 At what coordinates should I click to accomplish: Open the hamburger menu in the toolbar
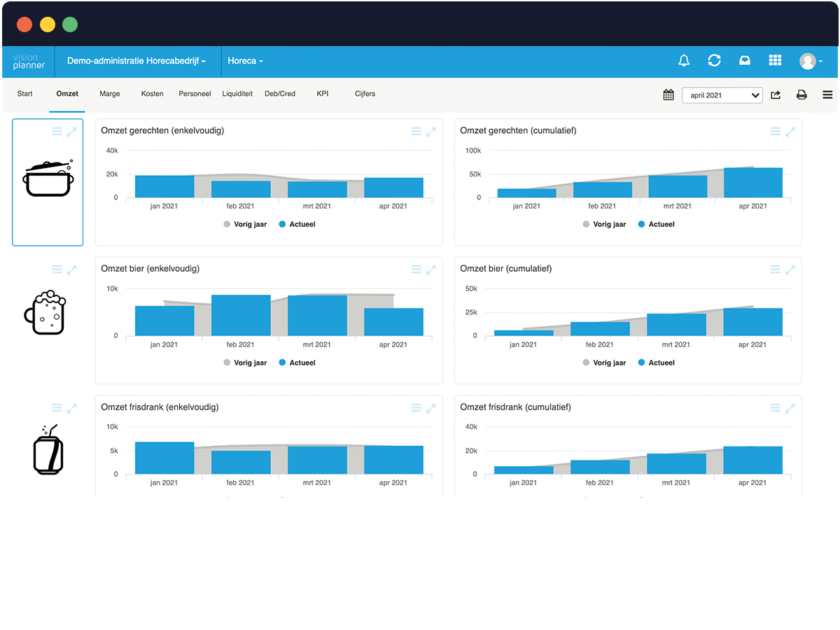(x=827, y=94)
